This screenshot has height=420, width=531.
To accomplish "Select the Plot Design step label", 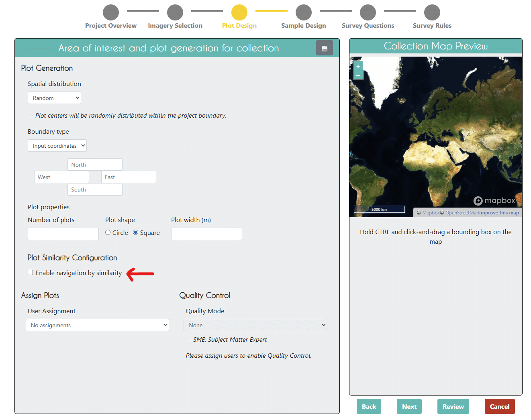I will point(239,25).
